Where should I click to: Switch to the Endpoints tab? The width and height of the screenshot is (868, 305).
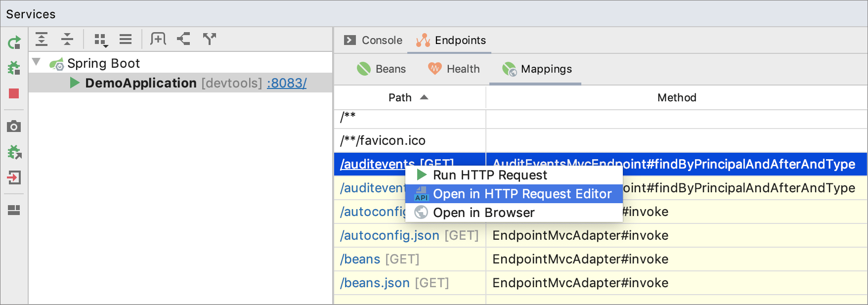[x=451, y=40]
